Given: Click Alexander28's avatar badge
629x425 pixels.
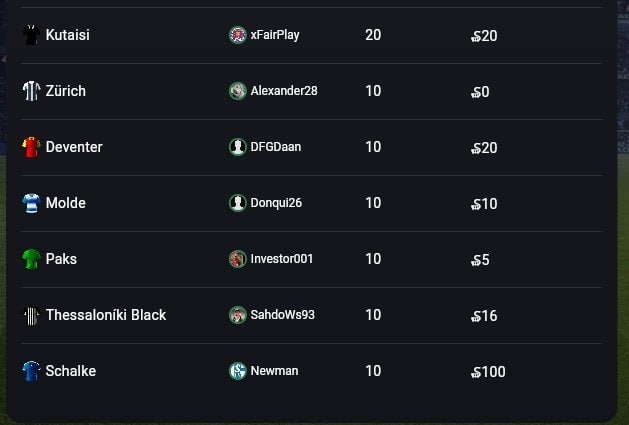Looking at the screenshot, I should pos(237,91).
